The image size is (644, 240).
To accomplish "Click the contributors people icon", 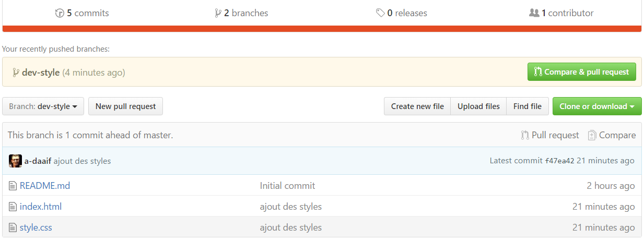I will tap(534, 14).
